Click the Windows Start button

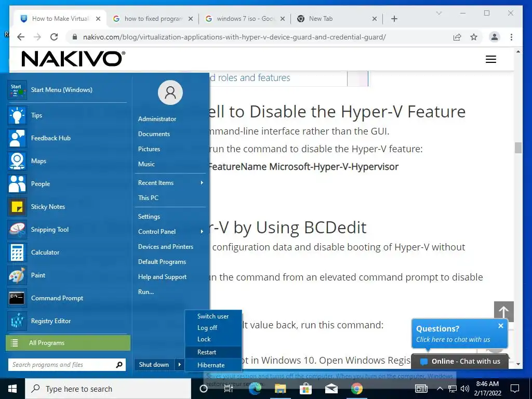pyautogui.click(x=12, y=389)
